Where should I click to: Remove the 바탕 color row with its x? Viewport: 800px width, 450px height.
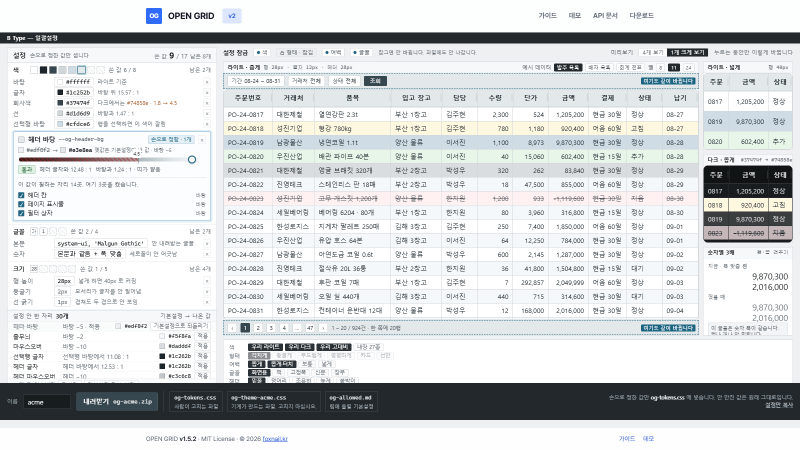coord(207,82)
